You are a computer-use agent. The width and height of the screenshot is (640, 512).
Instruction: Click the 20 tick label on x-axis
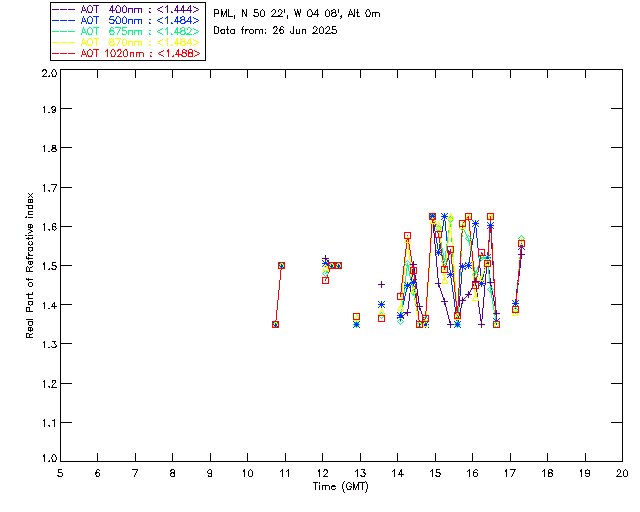[x=622, y=473]
